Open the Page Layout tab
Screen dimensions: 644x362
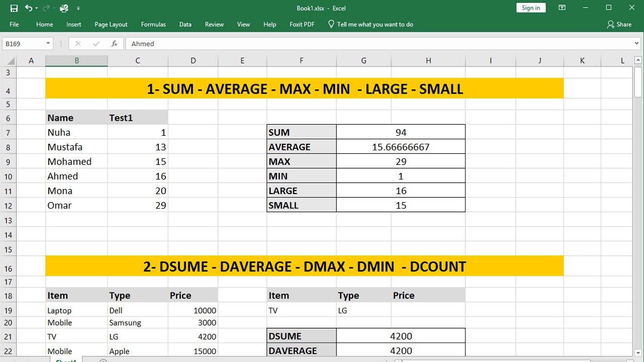click(111, 24)
